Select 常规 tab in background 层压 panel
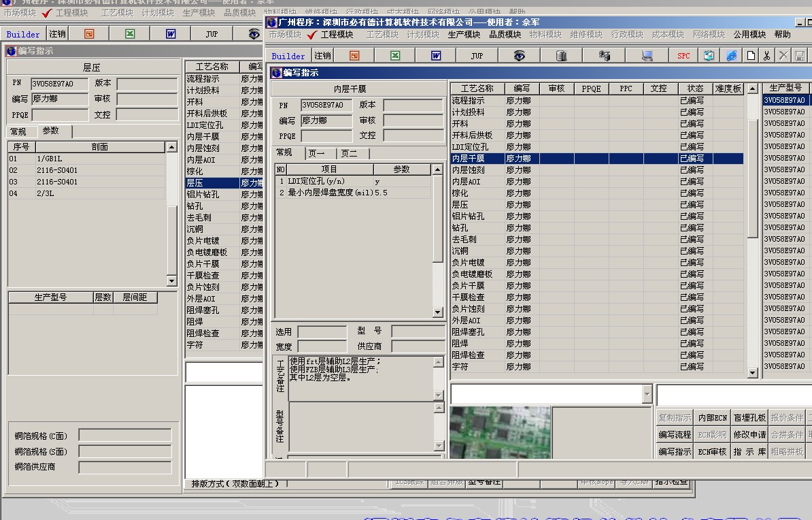This screenshot has width=812, height=520. click(x=18, y=131)
